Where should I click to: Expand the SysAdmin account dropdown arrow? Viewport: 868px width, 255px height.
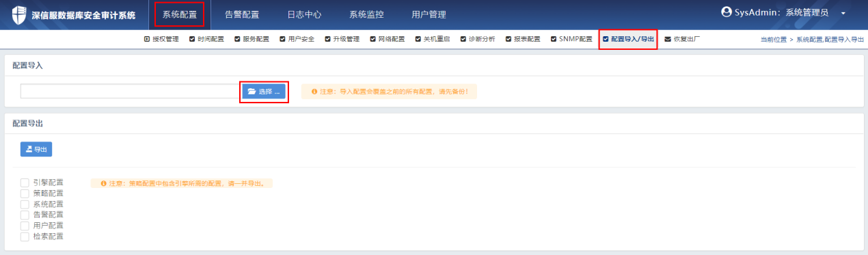click(x=843, y=14)
